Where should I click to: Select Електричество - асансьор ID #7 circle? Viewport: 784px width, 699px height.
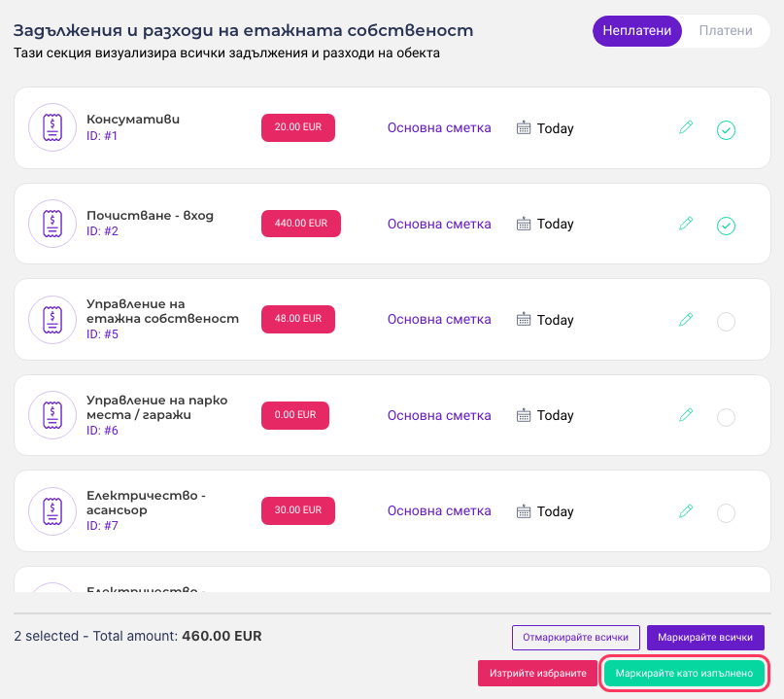tap(726, 513)
